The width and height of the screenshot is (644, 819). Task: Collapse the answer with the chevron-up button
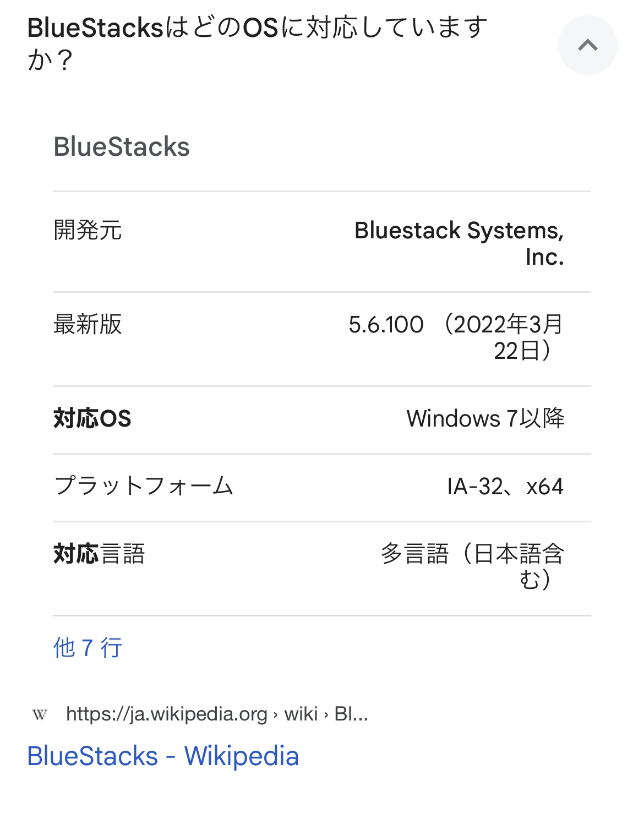pos(587,45)
